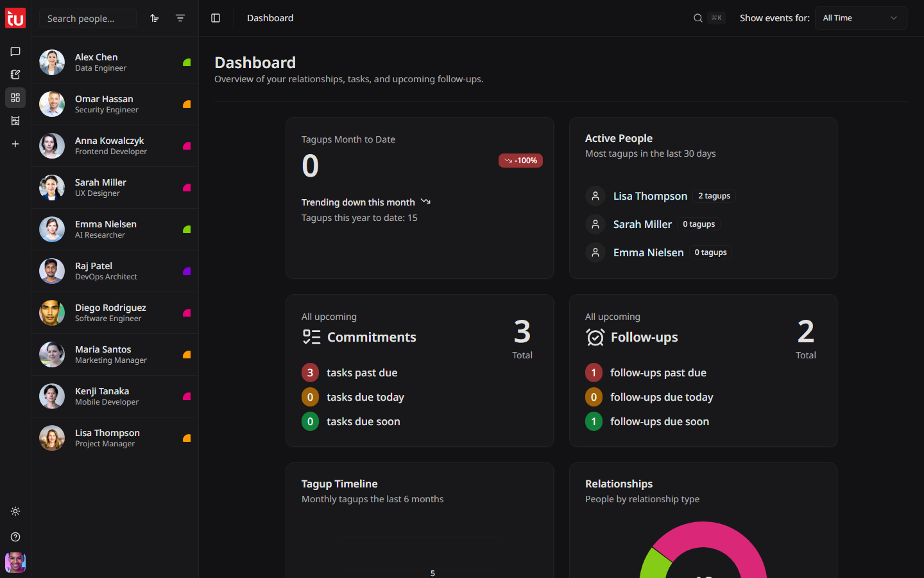View the 3 tasks past due
Viewport: 924px width, 578px height.
tap(350, 372)
